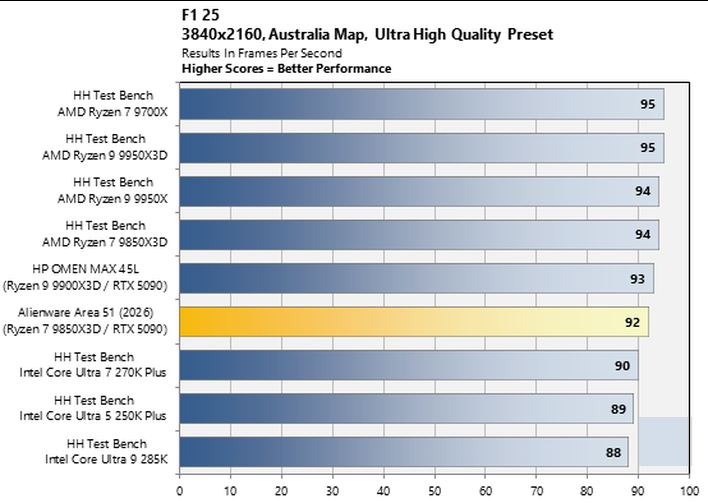Click the Ryzen 9 9950X3D bar
The image size is (708, 503).
click(422, 148)
